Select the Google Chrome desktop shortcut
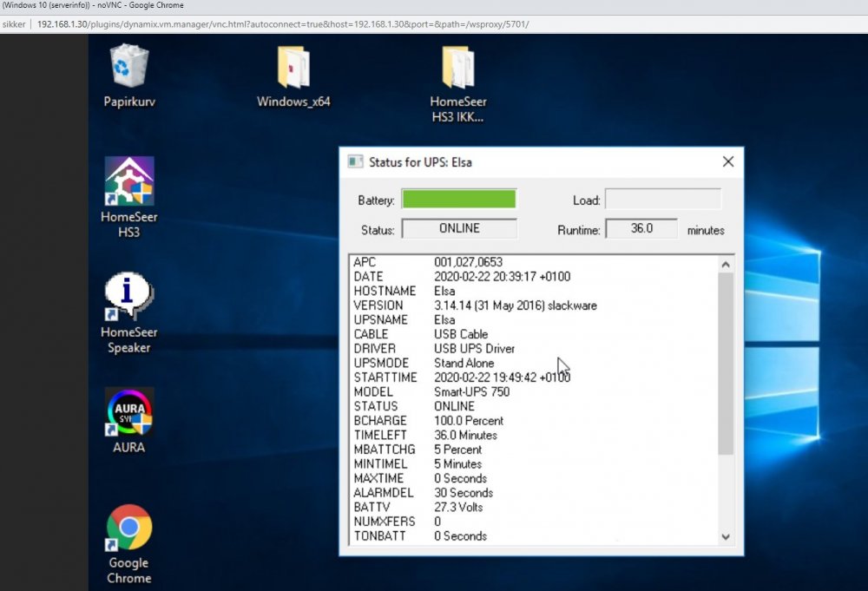This screenshot has height=591, width=868. click(x=129, y=544)
